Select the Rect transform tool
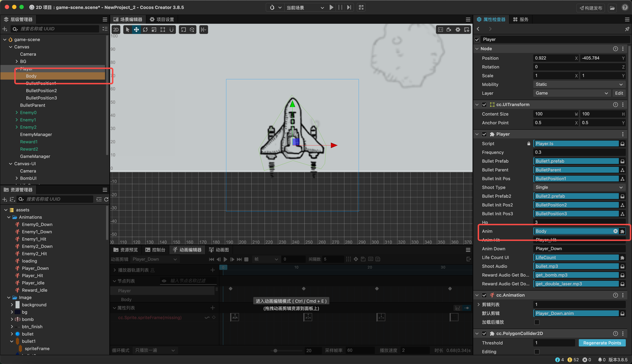Screen dimensions: 632x364 (x=163, y=30)
